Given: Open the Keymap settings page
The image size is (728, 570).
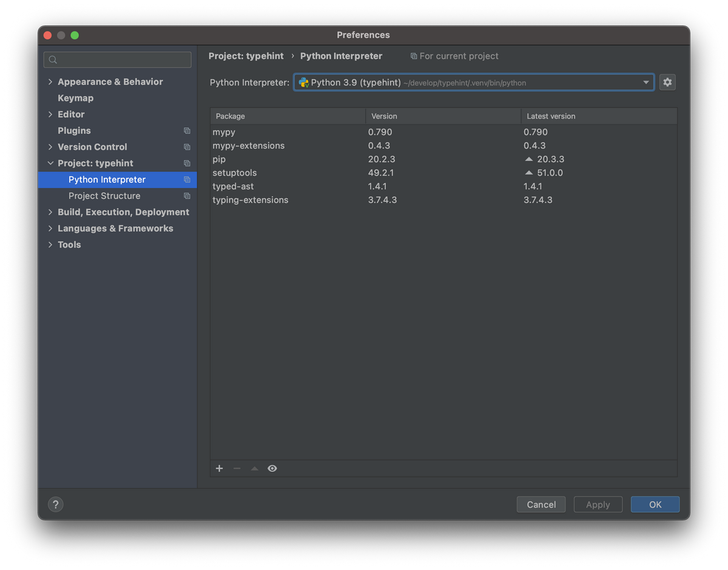Looking at the screenshot, I should coord(75,98).
